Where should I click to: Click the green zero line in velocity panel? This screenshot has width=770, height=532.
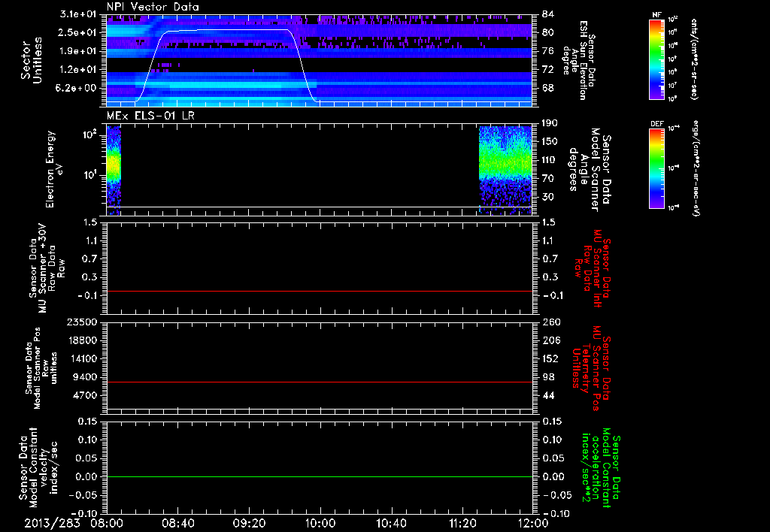point(319,476)
